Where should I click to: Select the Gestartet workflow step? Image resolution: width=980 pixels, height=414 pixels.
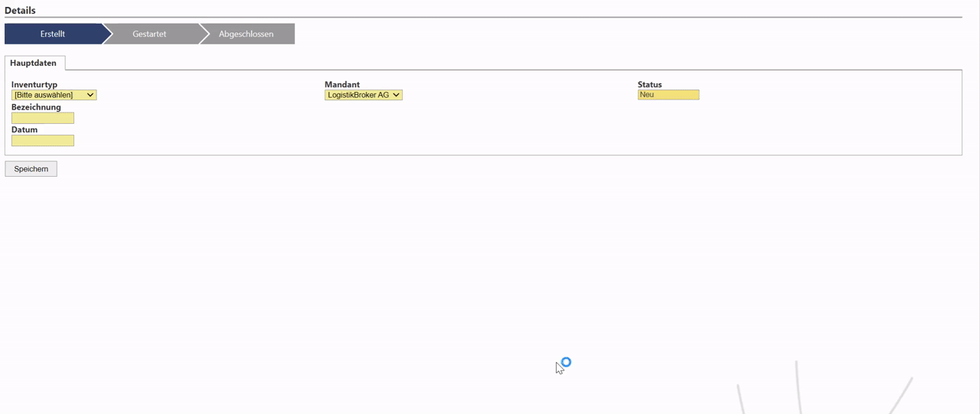(x=149, y=34)
